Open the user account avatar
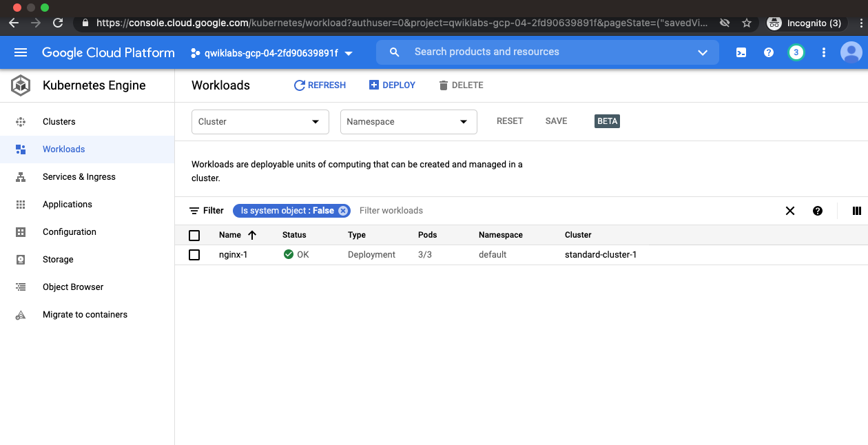The height and width of the screenshot is (445, 868). point(851,52)
